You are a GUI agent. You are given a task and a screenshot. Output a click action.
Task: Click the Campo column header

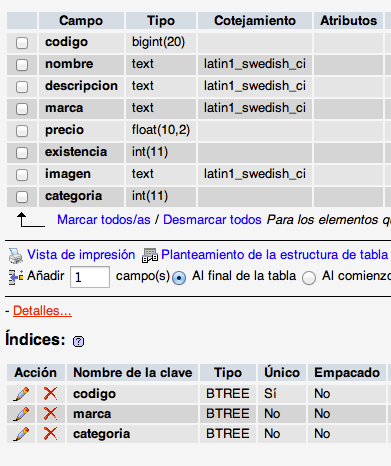81,21
